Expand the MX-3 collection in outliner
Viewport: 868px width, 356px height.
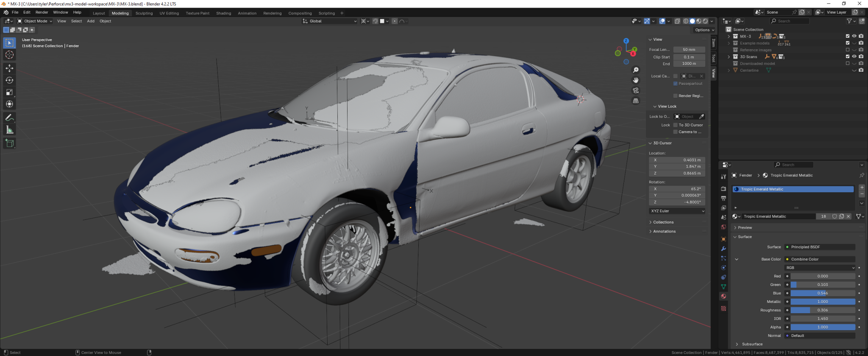[x=729, y=36]
